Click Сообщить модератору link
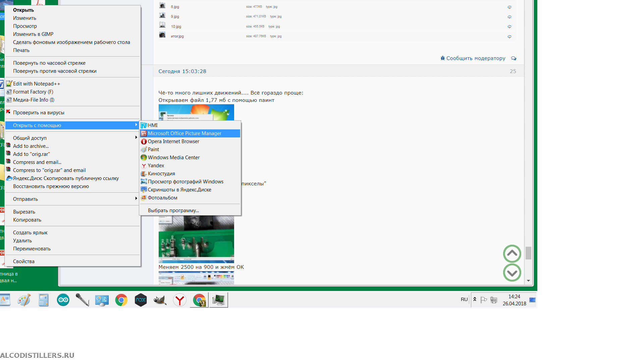644x362 pixels. click(475, 58)
